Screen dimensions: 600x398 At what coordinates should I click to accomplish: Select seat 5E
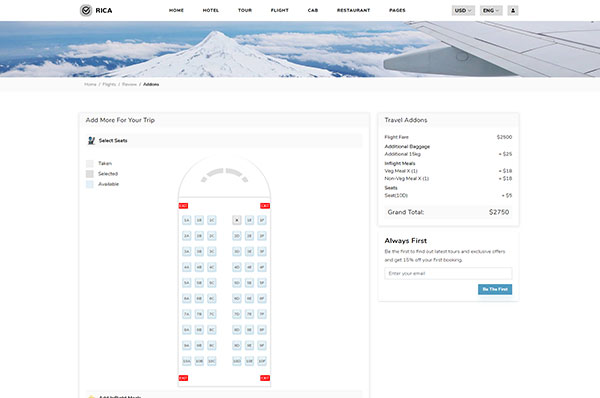coord(249,283)
